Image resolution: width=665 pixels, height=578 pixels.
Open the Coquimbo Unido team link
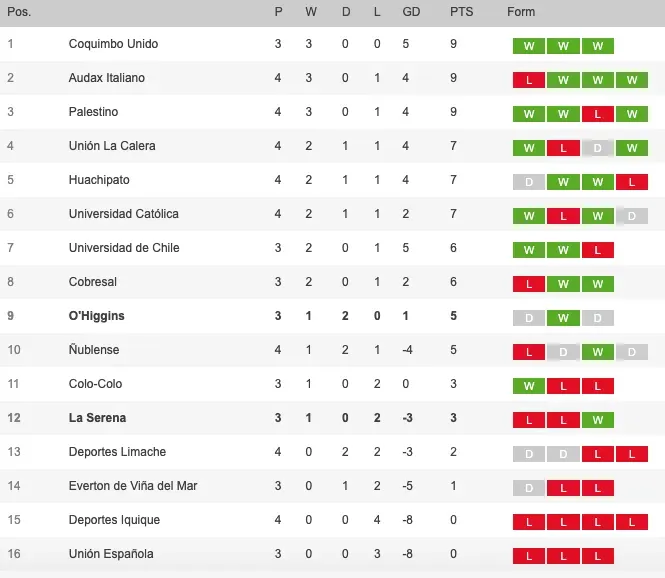point(113,44)
